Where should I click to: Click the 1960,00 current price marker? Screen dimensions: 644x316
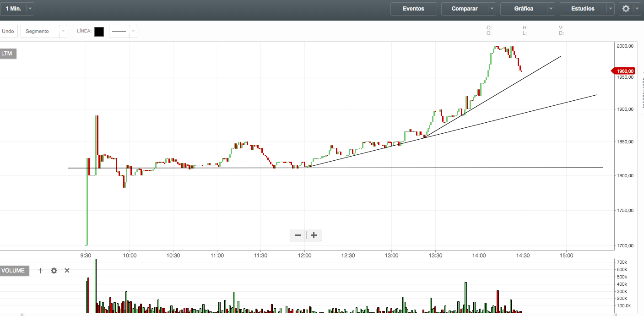624,71
